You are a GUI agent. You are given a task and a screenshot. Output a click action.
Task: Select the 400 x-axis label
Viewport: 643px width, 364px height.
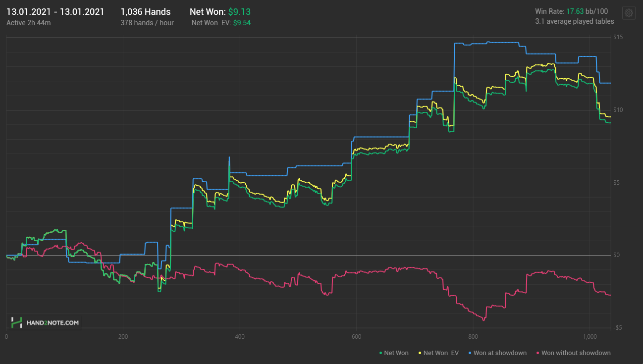click(239, 337)
